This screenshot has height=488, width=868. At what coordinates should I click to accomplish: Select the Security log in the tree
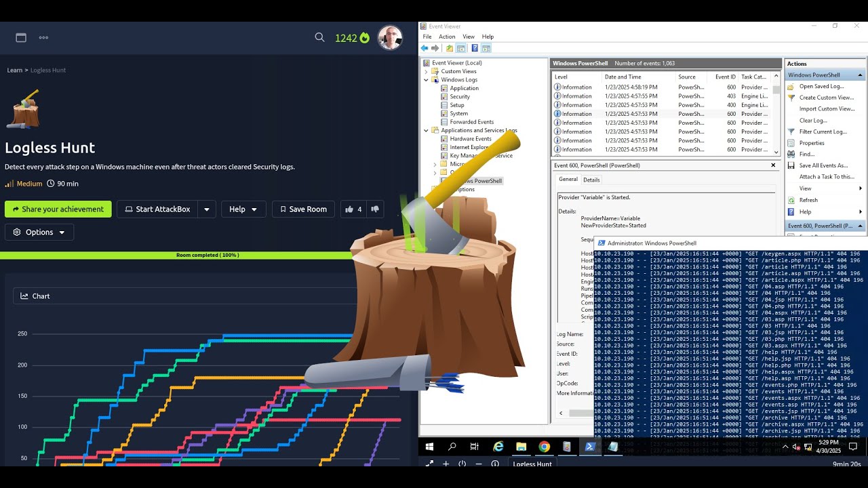pyautogui.click(x=460, y=97)
